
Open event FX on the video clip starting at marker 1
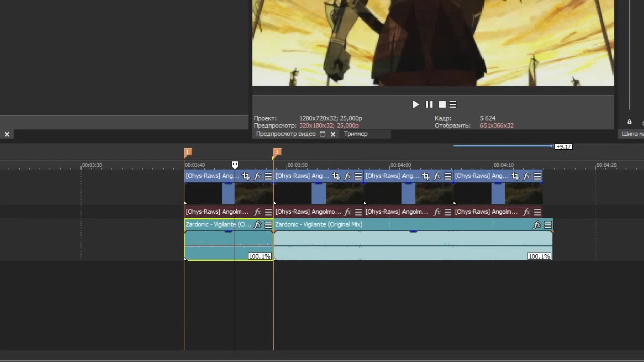(257, 176)
